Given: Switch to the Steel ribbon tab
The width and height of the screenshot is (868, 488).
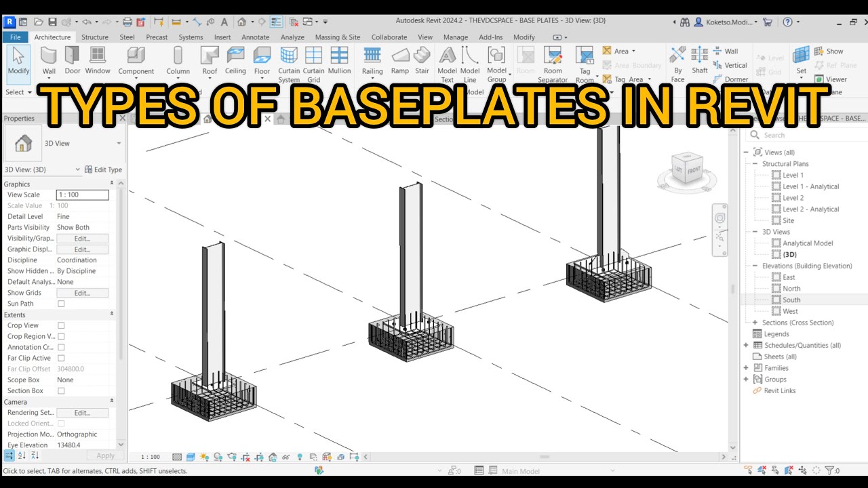Looking at the screenshot, I should pos(127,37).
